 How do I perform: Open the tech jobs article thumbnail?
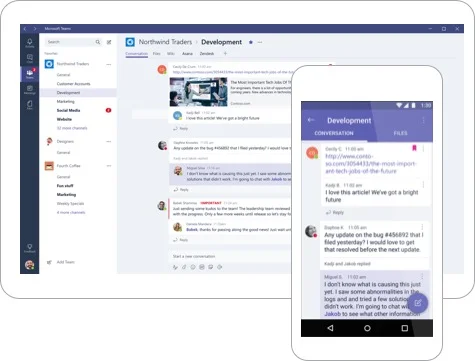coord(198,92)
